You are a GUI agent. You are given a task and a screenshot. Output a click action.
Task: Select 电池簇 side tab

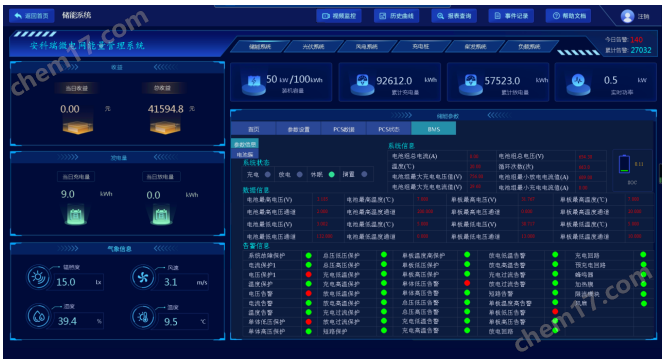click(245, 155)
